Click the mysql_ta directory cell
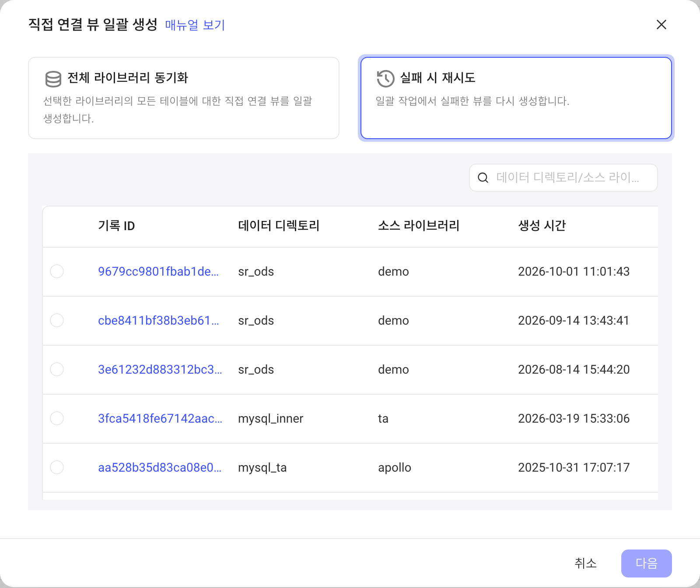700x588 pixels. [262, 467]
